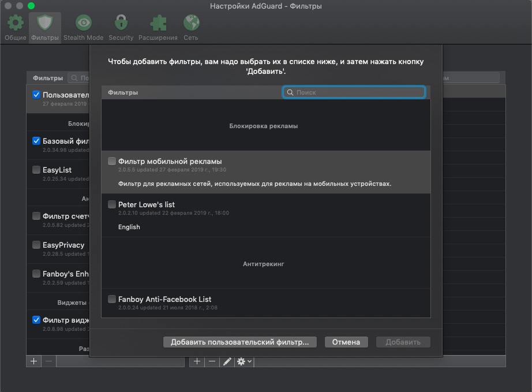The width and height of the screenshot is (532, 392).
Task: Click the minus icon next to the pencil
Action: [x=211, y=361]
